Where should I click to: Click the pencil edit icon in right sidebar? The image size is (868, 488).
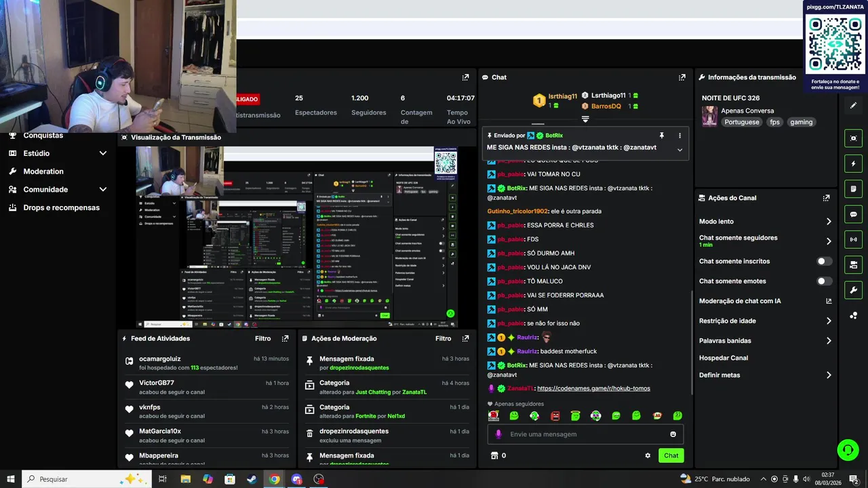click(853, 105)
